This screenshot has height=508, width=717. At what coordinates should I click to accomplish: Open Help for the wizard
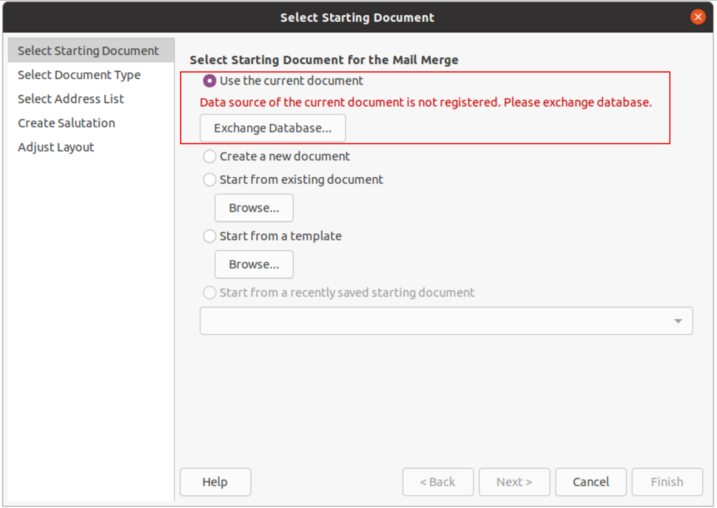tap(215, 482)
